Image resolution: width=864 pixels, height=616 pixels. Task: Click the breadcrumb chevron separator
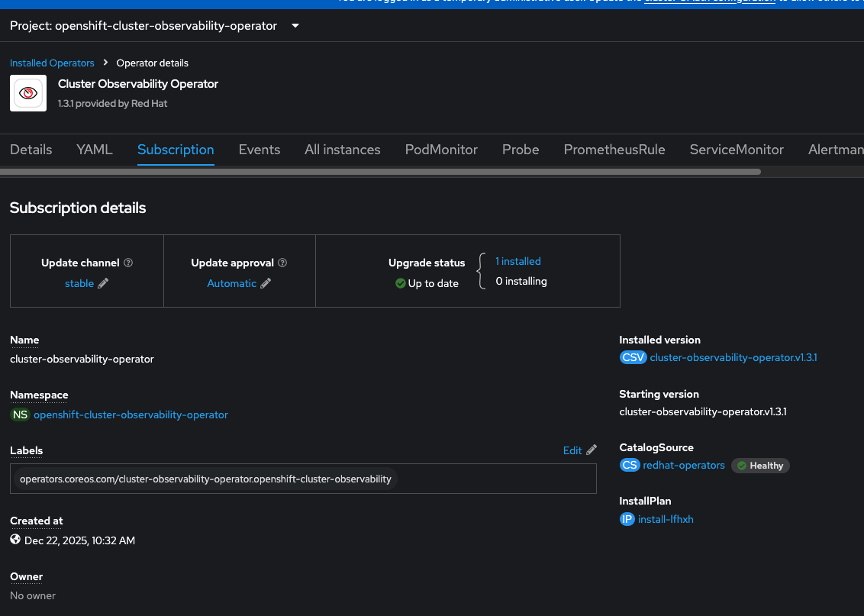tap(105, 63)
